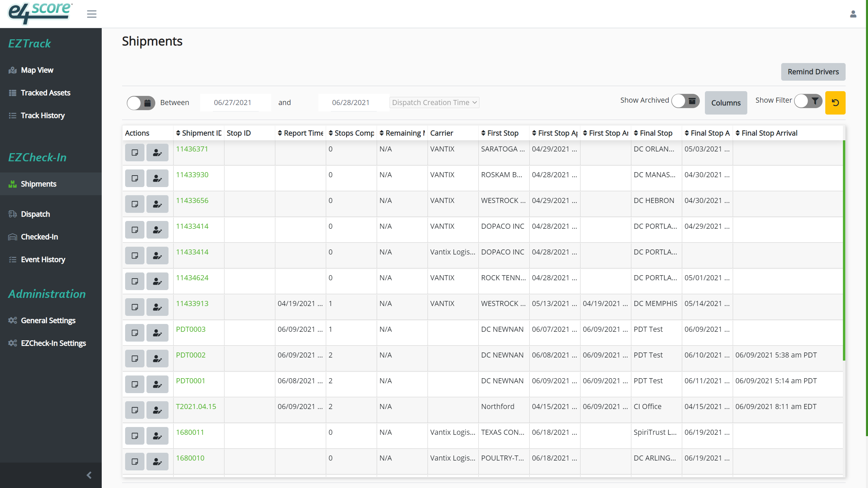
Task: Click assign driver icon for shipment 11433930
Action: [157, 178]
